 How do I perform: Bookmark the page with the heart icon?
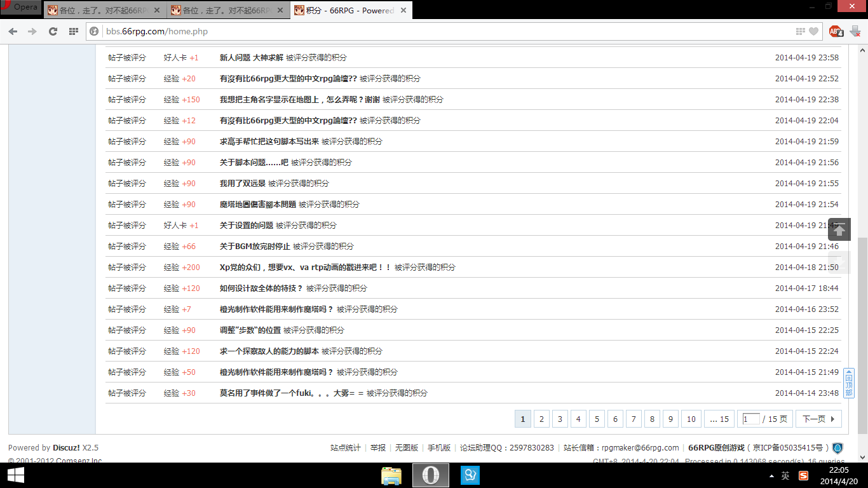813,31
